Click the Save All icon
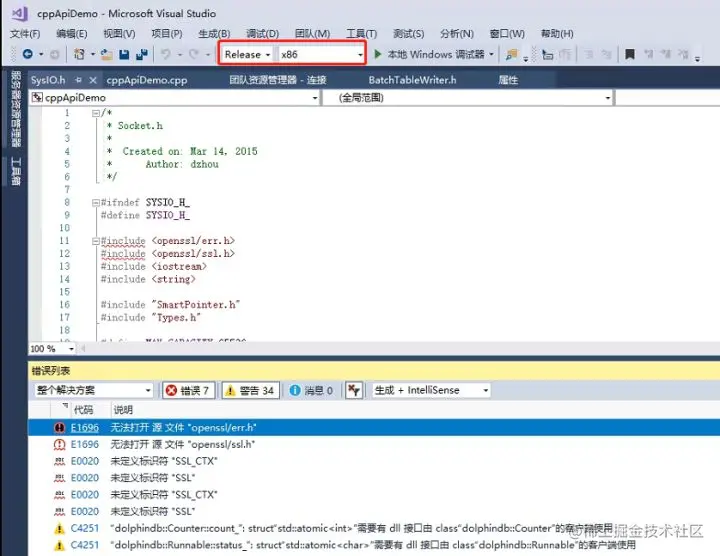 pos(142,54)
